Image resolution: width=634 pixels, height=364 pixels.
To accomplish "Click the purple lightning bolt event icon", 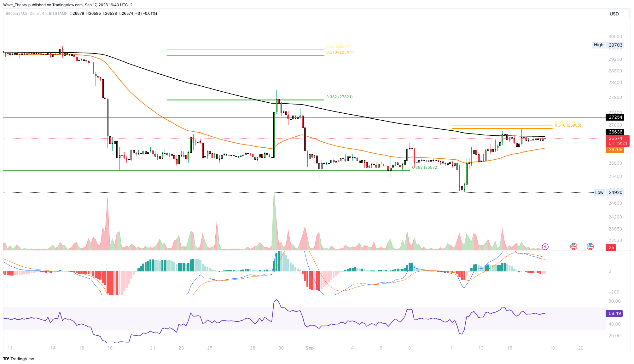I will (545, 247).
